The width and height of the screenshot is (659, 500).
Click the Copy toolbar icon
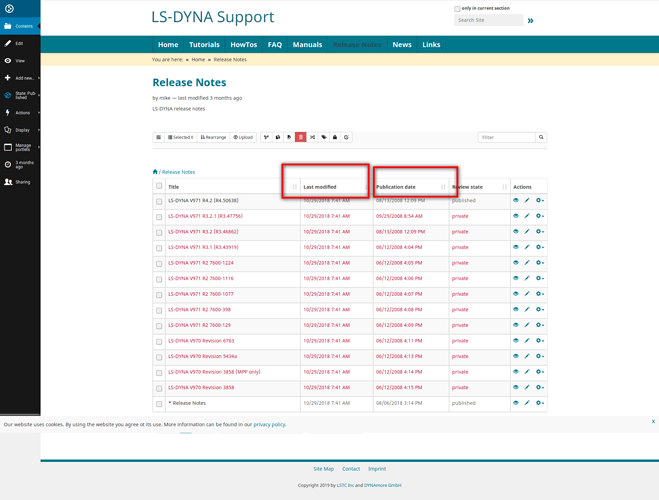pos(278,137)
